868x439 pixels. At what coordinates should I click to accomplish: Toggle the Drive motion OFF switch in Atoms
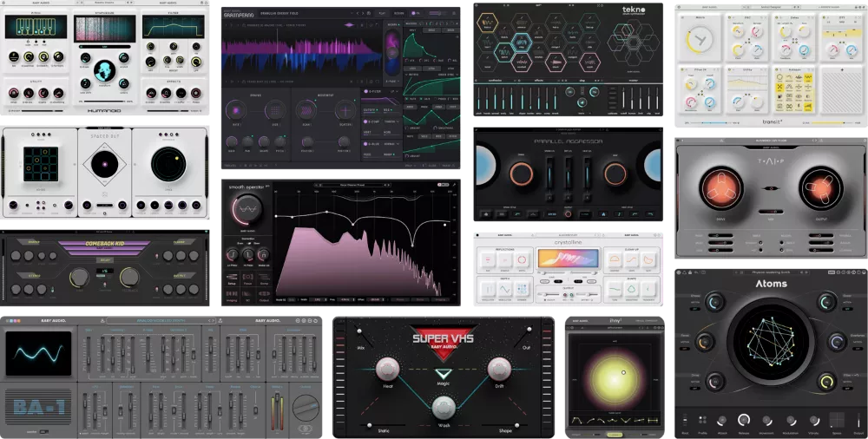point(695,388)
